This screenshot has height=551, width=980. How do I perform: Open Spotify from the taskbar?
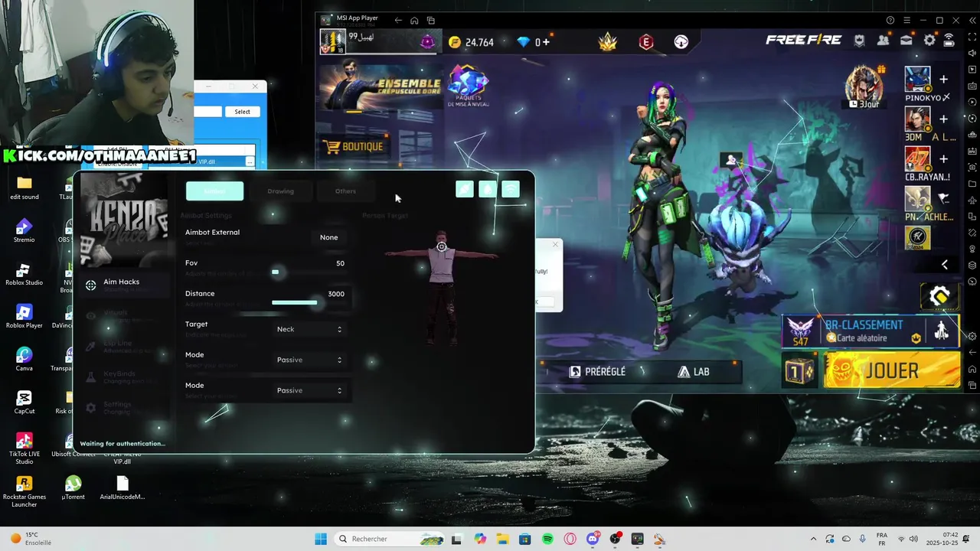547,539
